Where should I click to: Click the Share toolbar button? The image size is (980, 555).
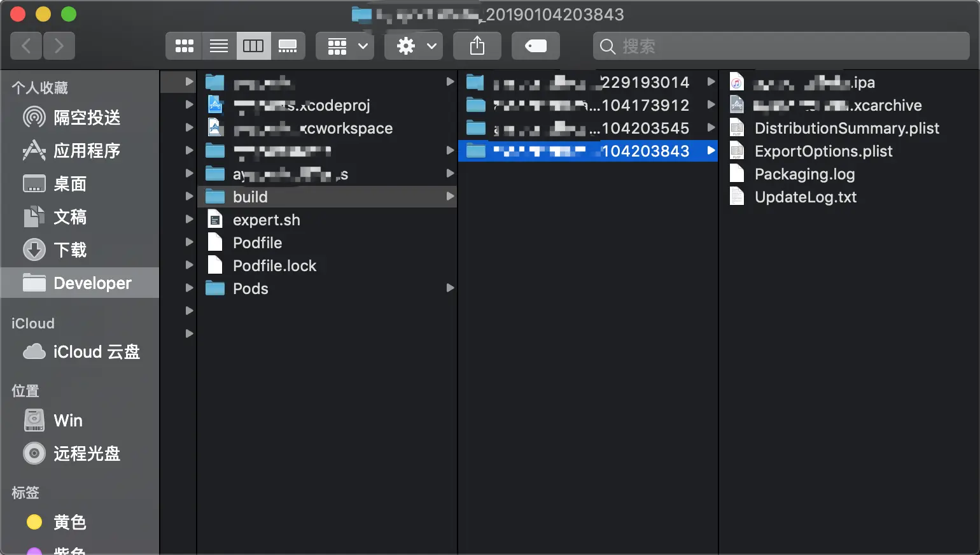click(x=477, y=46)
